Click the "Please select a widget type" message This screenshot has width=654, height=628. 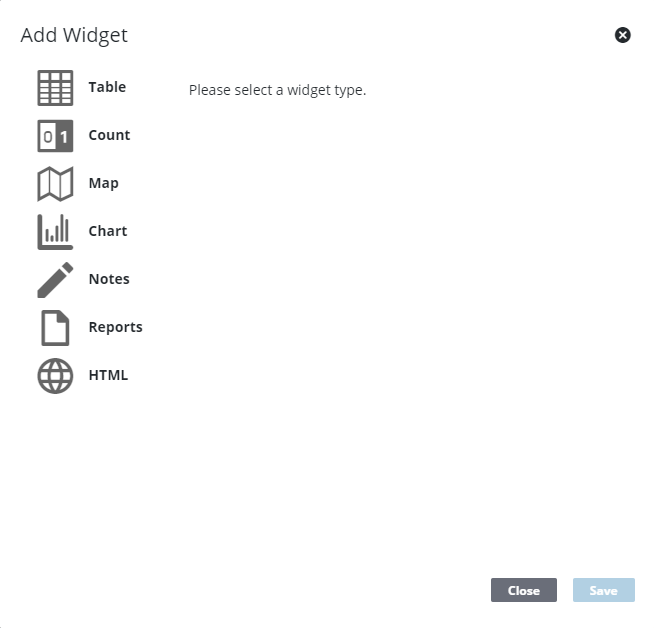click(x=277, y=90)
